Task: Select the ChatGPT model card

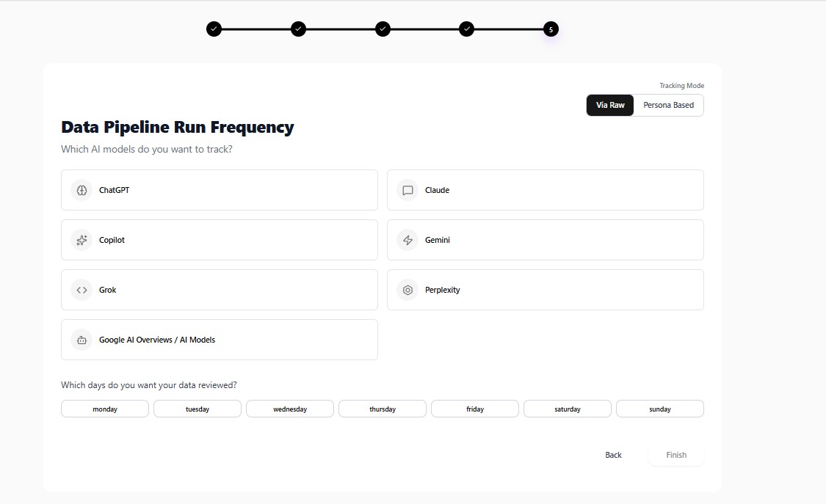Action: 219,190
